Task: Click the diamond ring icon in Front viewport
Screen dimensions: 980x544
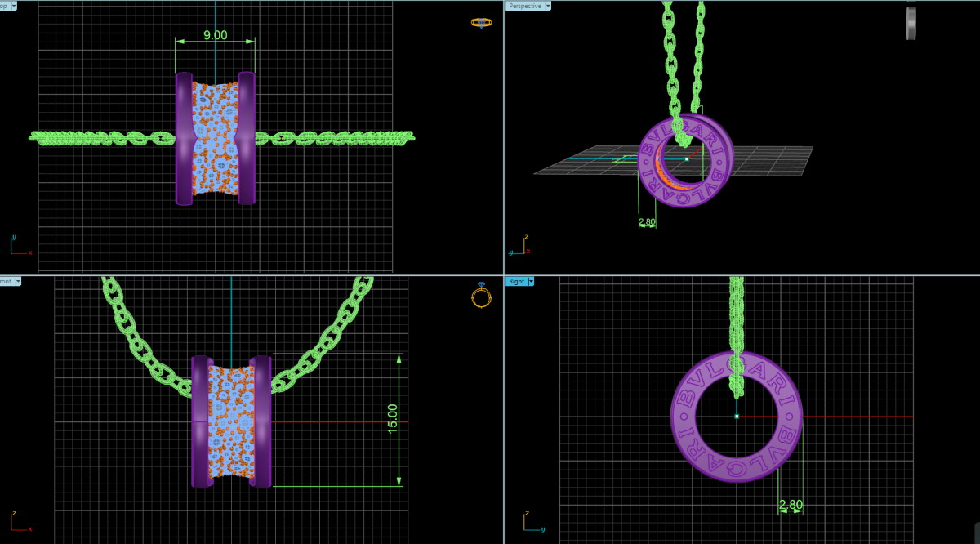Action: coord(481,296)
